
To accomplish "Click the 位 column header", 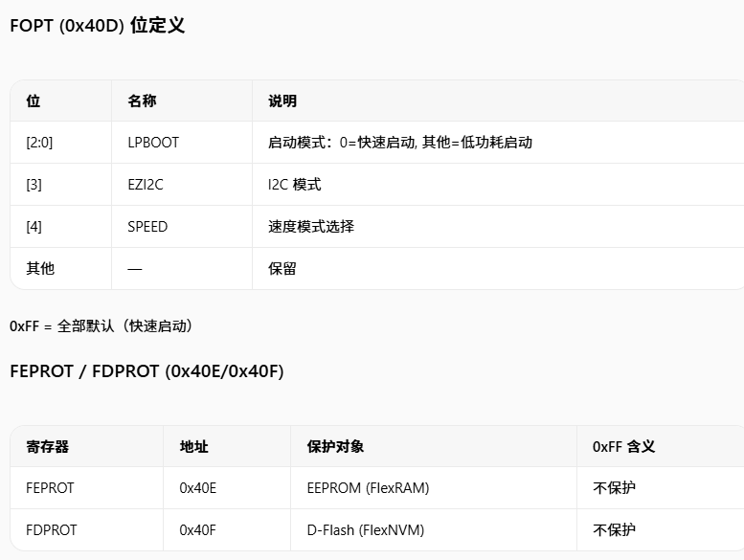I will point(34,101).
